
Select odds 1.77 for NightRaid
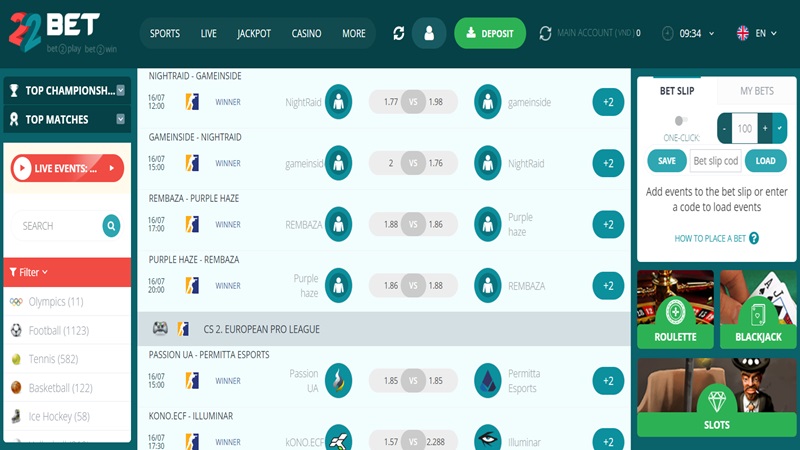(391, 102)
